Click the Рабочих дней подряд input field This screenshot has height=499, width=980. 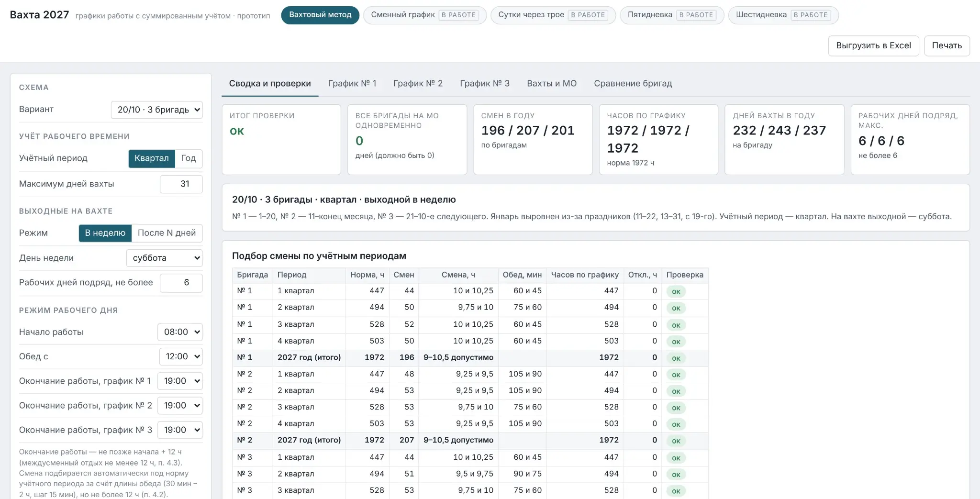[181, 283]
